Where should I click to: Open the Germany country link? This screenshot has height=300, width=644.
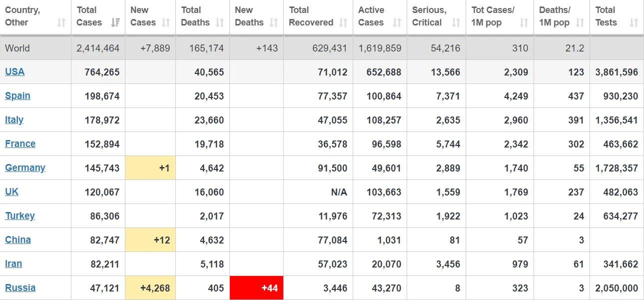[25, 167]
